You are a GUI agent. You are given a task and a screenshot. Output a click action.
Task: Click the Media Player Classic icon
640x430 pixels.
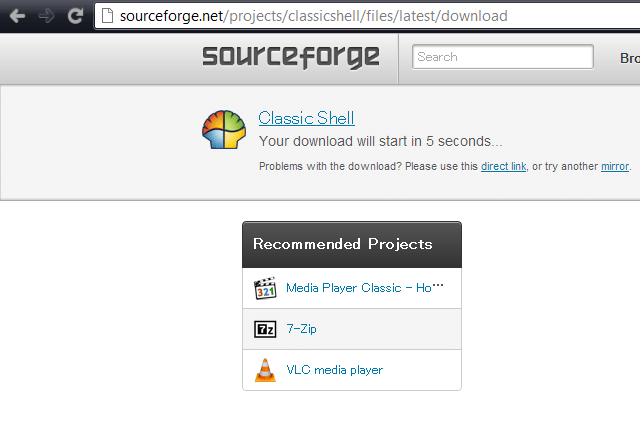pyautogui.click(x=265, y=289)
